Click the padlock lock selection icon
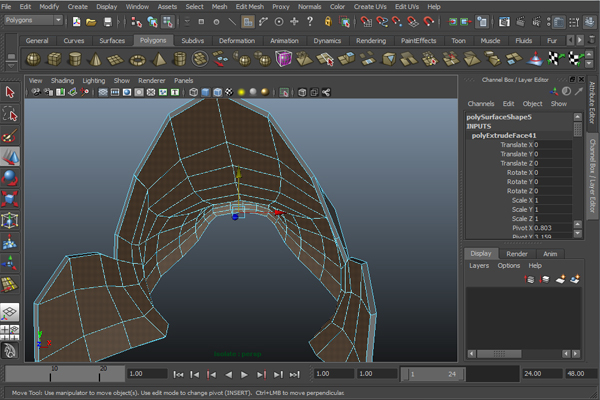The height and width of the screenshot is (400, 600). [328, 21]
